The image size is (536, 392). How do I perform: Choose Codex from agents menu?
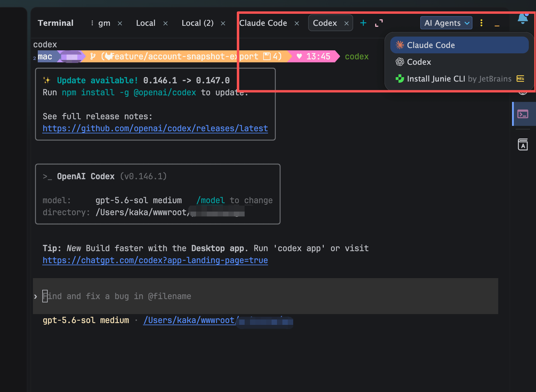tap(459, 62)
